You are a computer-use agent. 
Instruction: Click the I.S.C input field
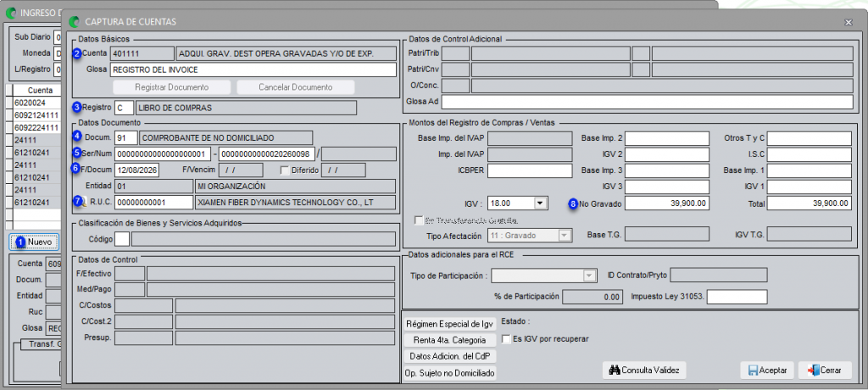click(x=810, y=154)
